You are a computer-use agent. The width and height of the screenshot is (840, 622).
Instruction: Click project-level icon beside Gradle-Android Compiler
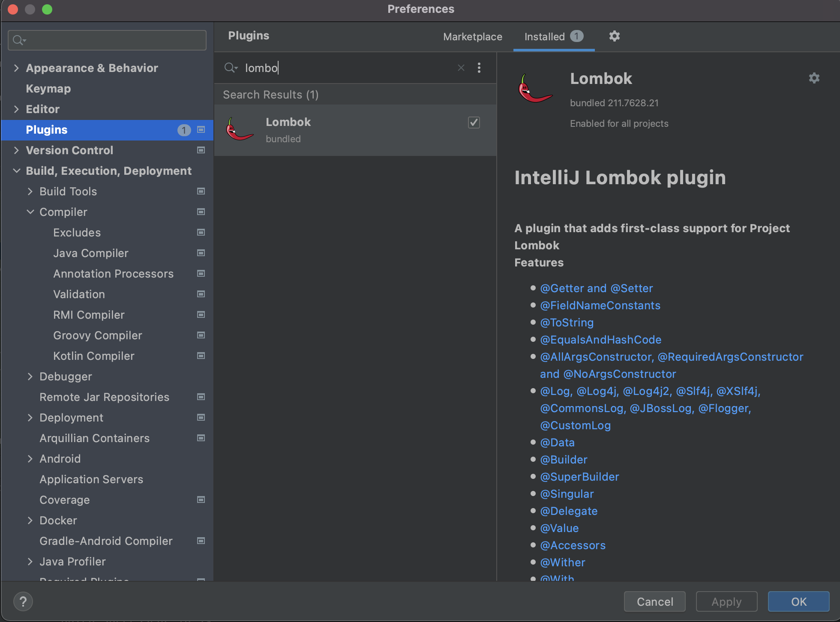click(201, 541)
